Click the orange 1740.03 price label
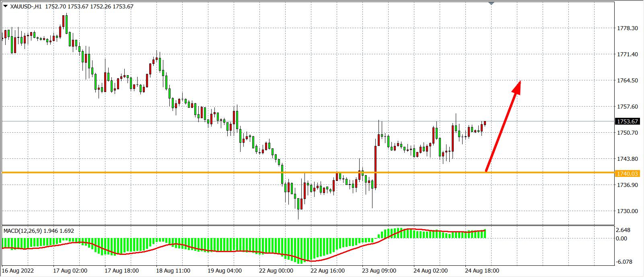This screenshot has height=277, width=644. tap(627, 174)
